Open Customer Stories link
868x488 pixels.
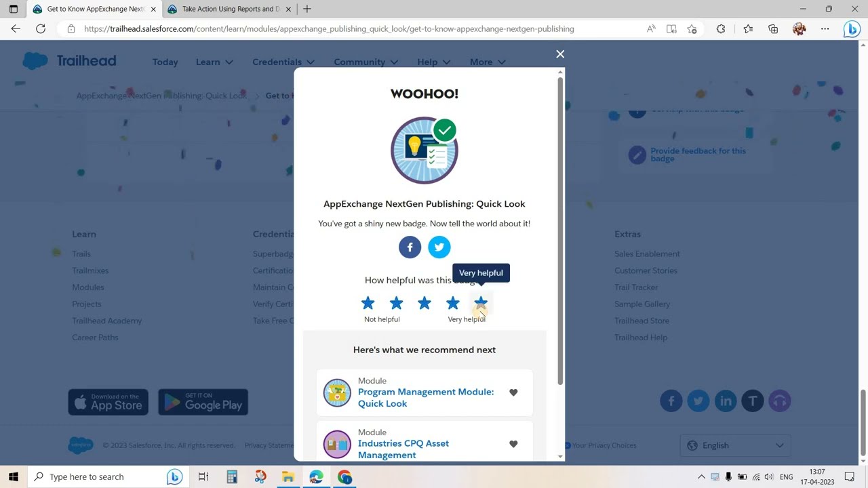646,270
